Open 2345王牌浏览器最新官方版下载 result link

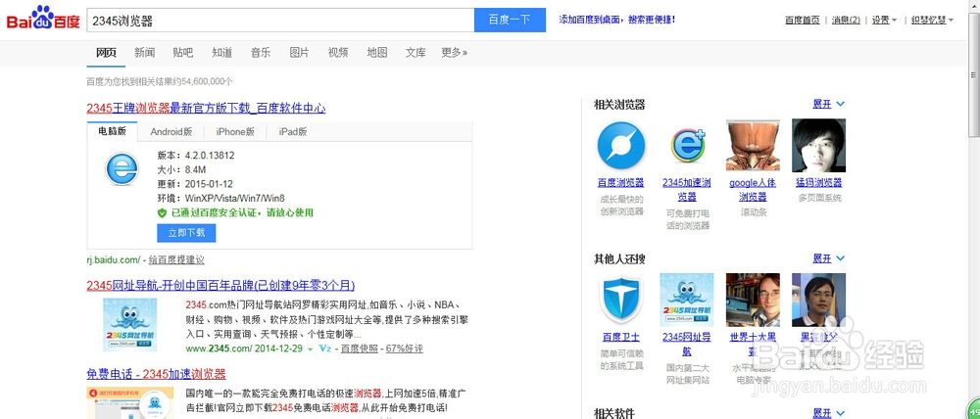206,108
